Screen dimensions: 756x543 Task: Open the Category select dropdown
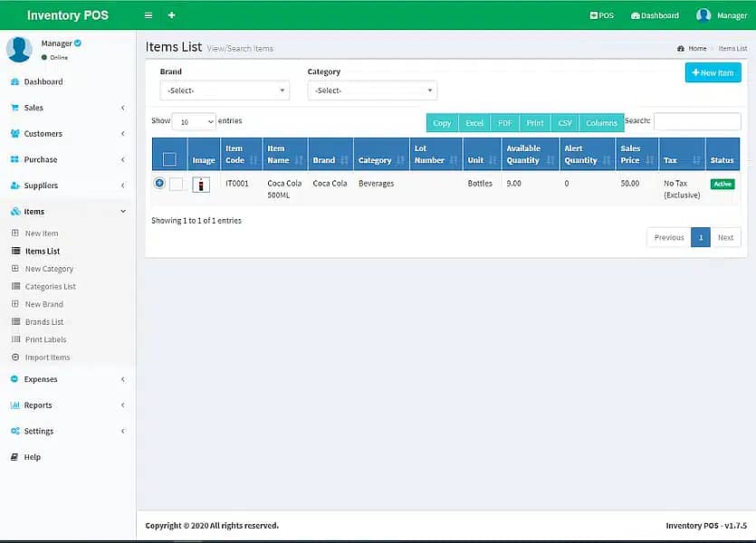[372, 90]
